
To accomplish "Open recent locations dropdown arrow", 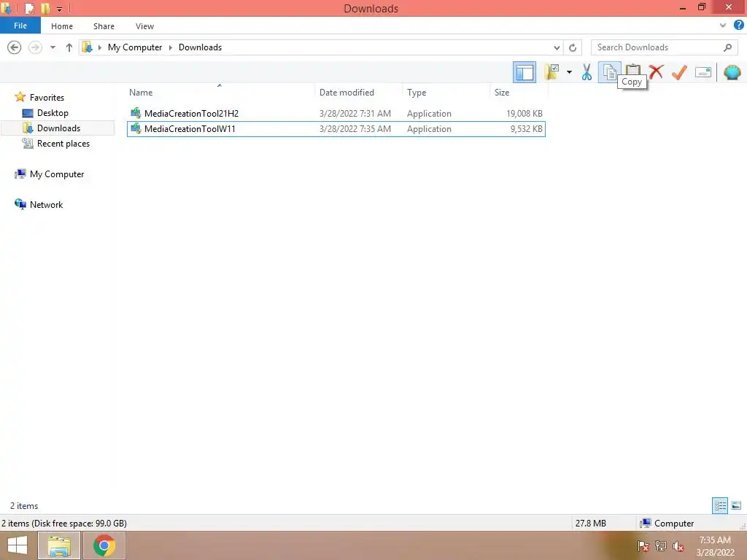I will pyautogui.click(x=53, y=47).
